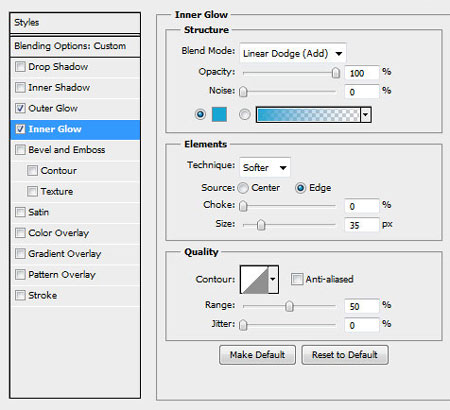Open Blending Options: Custom
450x410 pixels.
75,46
